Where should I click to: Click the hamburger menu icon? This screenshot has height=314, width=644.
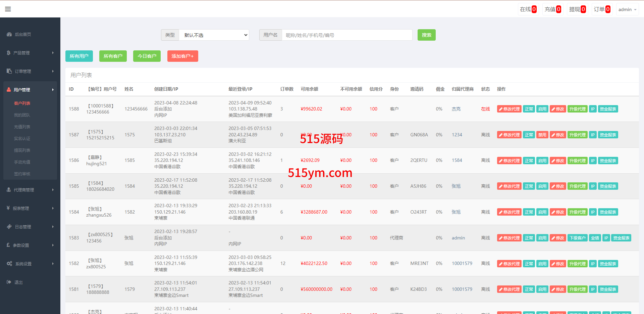8,9
